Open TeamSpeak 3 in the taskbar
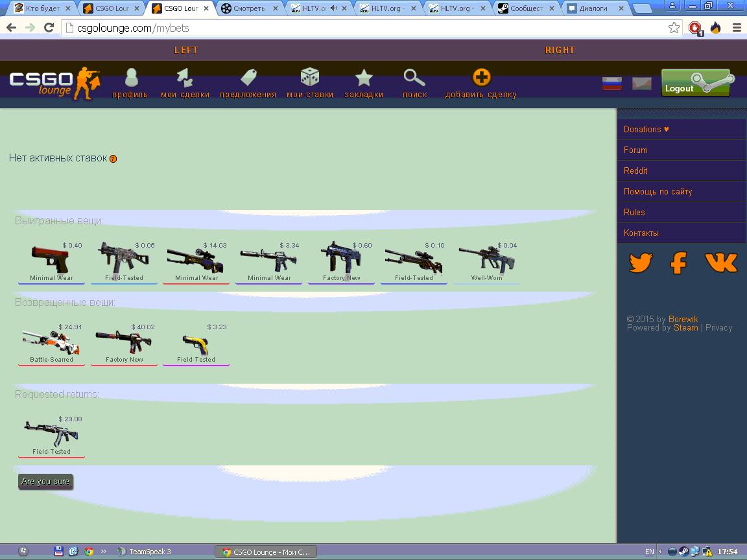This screenshot has width=747, height=560. click(145, 552)
